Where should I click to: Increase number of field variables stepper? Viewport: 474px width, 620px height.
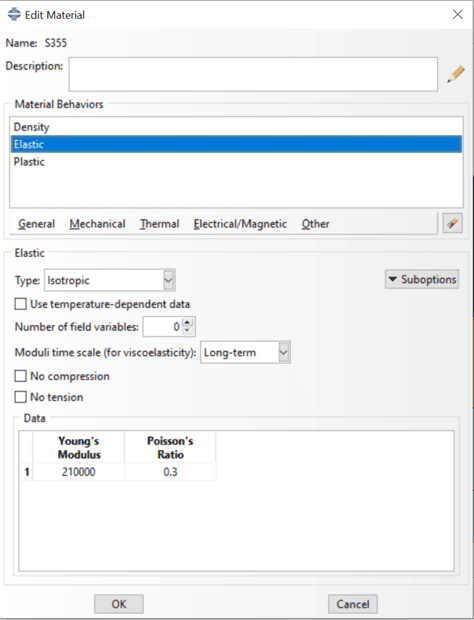coord(187,323)
